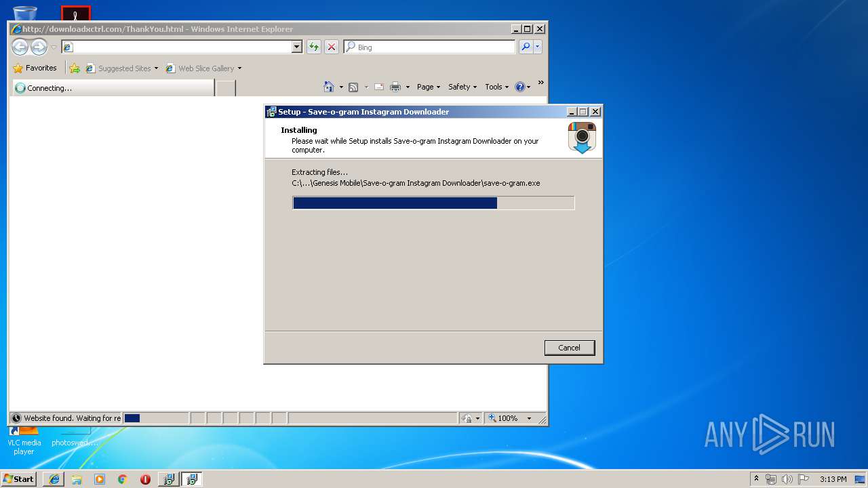This screenshot has width=868, height=488.
Task: Open recent pages dropdown next to forward button
Action: click(54, 47)
